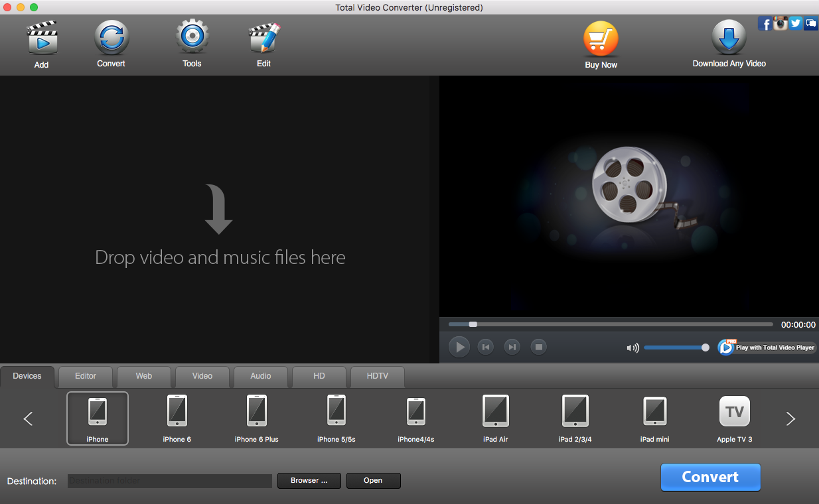Viewport: 819px width, 504px height.
Task: Open the Tools icon
Action: tap(192, 36)
